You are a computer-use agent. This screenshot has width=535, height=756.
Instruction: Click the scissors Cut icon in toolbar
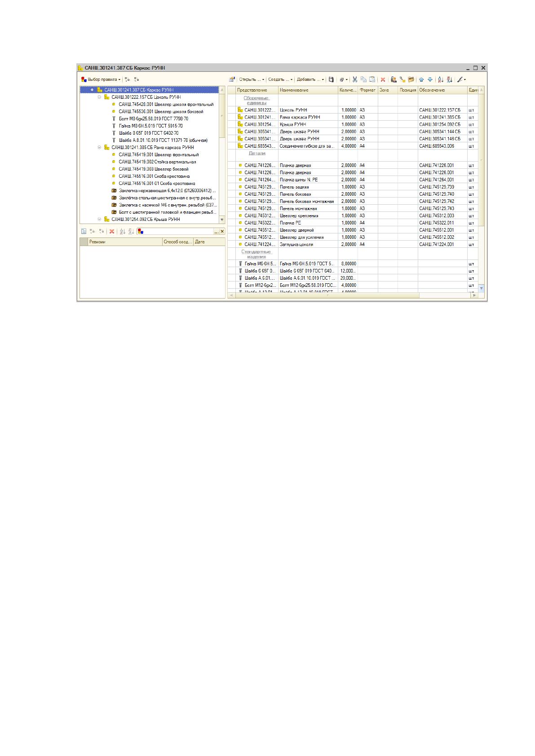coord(354,79)
